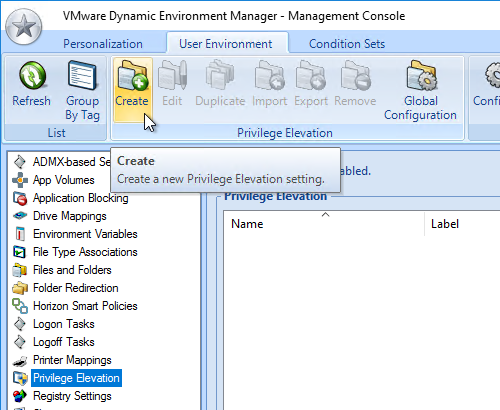Select ADMX-based Settings in the tree
The height and width of the screenshot is (410, 500).
pos(71,162)
